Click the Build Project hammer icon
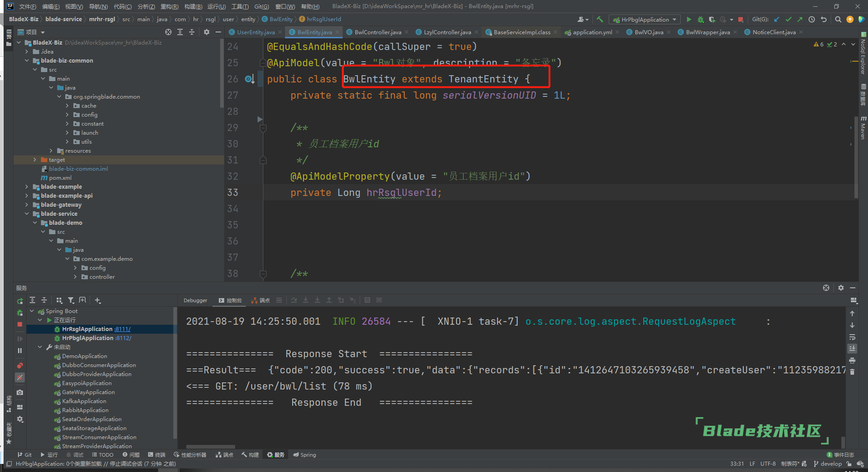 tap(600, 19)
